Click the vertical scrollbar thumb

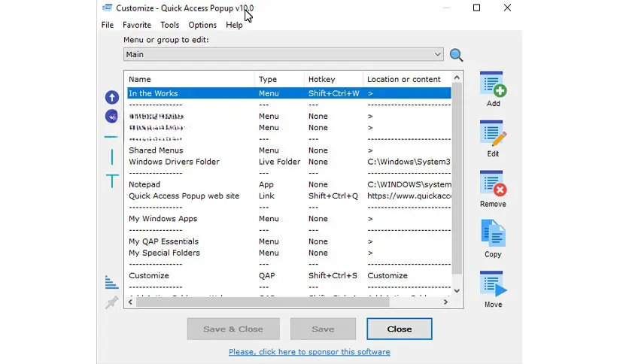(457, 178)
